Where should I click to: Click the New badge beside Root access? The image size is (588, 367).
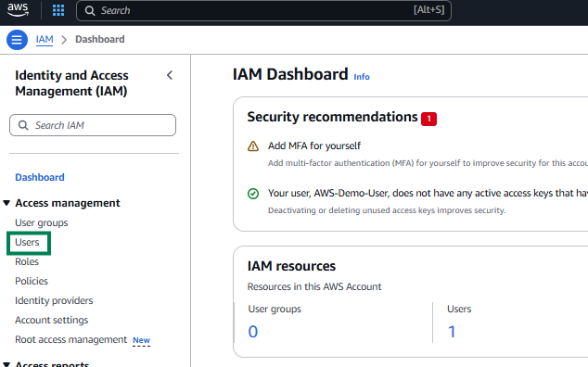pyautogui.click(x=141, y=340)
